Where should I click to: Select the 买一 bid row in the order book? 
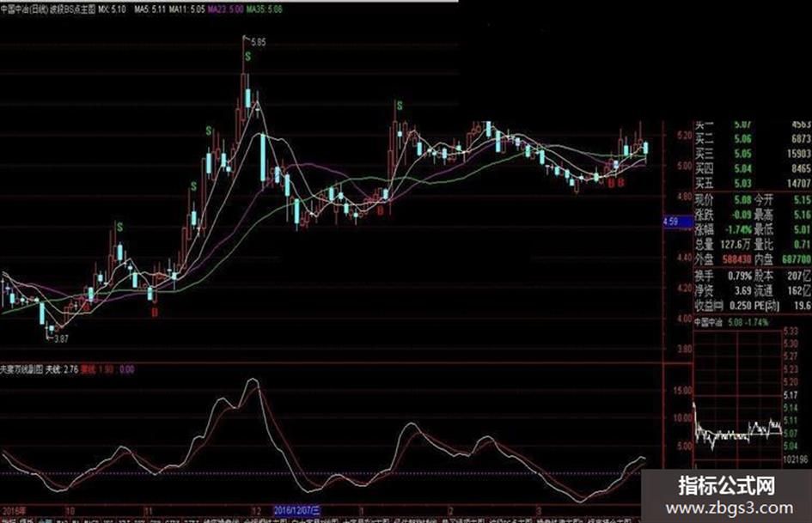click(753, 125)
